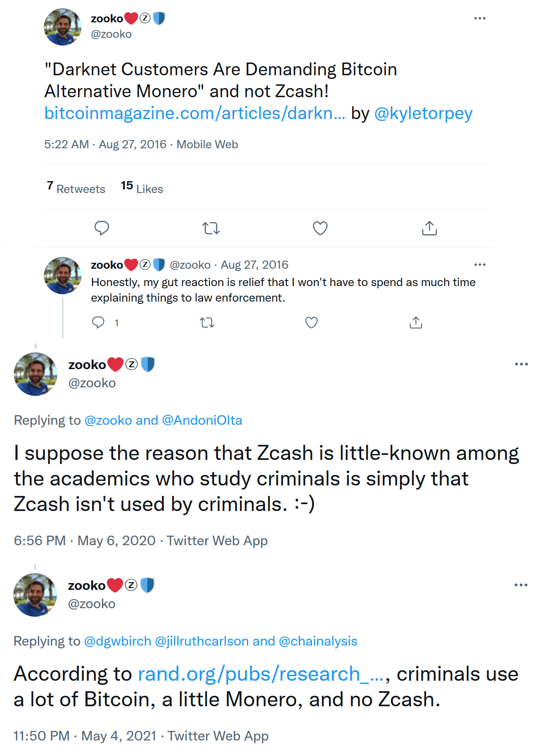Image resolution: width=541 pixels, height=756 pixels.
Task: Reply to the law enforcement tweet
Action: pos(98,323)
